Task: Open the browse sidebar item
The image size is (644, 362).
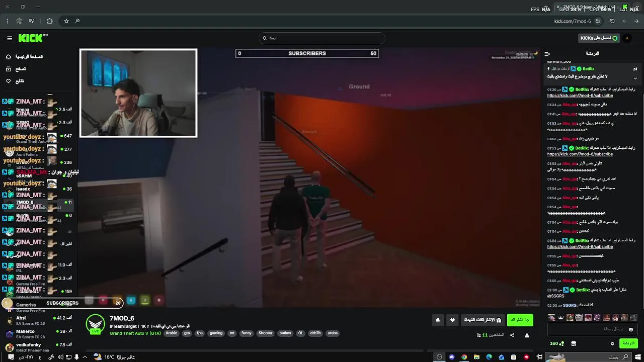Action: 16,69
